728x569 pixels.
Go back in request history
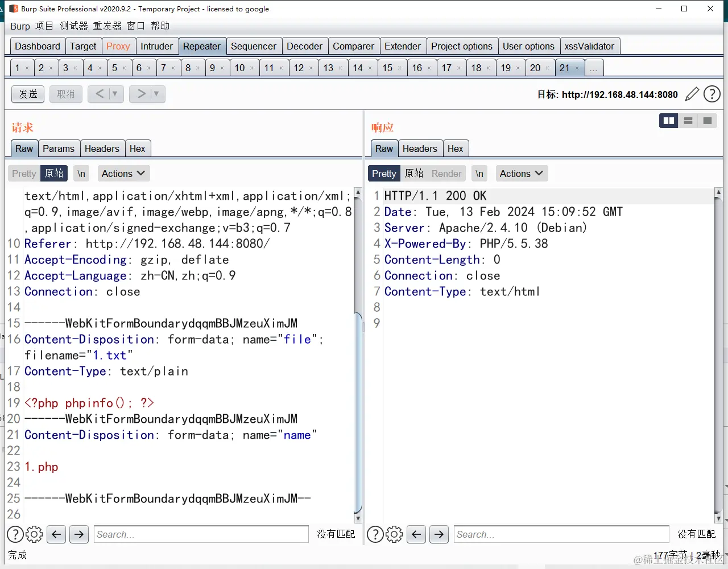tap(100, 94)
